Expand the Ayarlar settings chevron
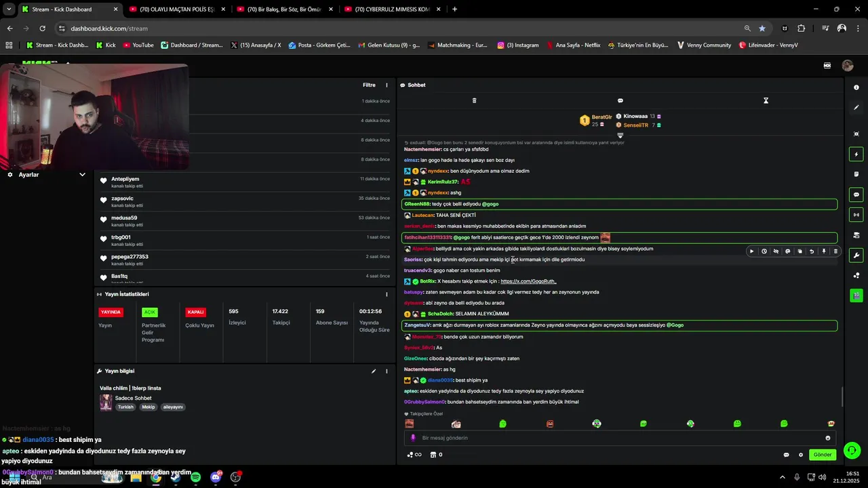Image resolution: width=868 pixels, height=488 pixels. coord(82,175)
